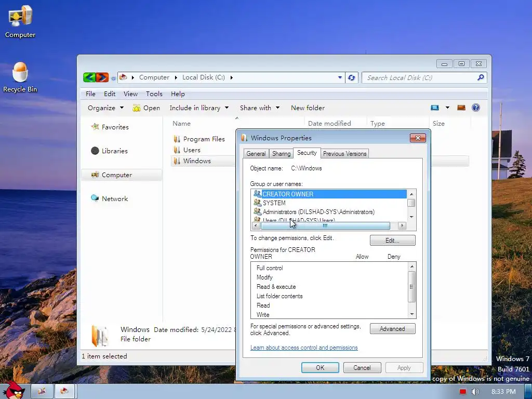
Task: Select the Libraries icon in sidebar
Action: (x=95, y=151)
